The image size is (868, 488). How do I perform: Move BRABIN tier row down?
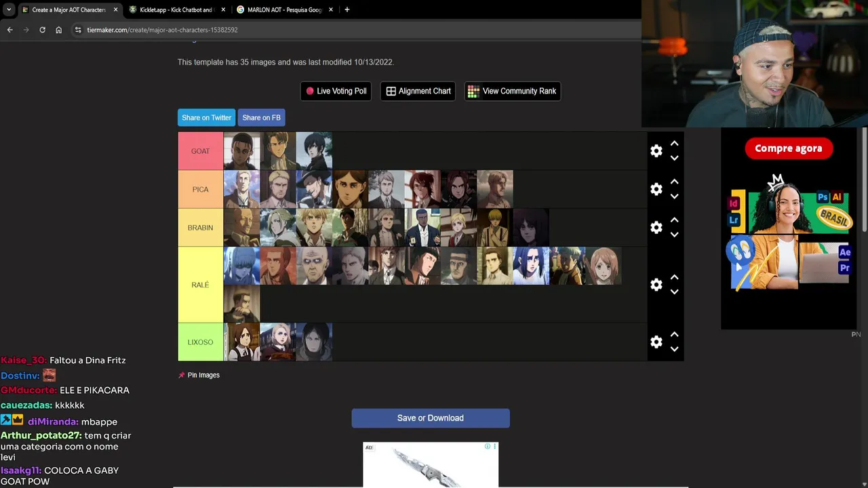point(674,235)
